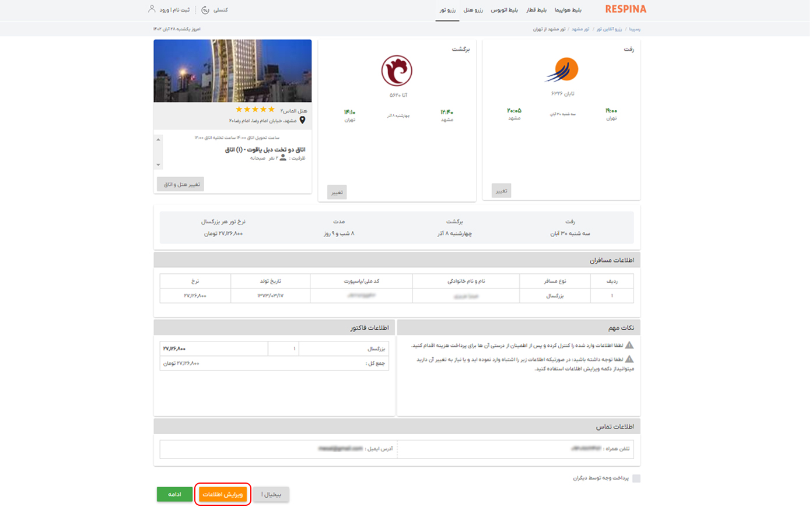Switch to the 'رزرو هتل' tab
This screenshot has height=514, width=812.
click(473, 10)
